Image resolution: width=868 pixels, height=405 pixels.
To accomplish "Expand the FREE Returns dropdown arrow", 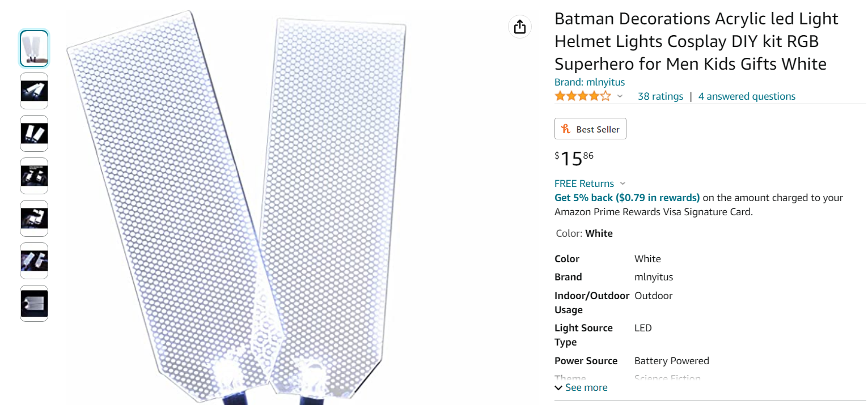I will coord(623,184).
